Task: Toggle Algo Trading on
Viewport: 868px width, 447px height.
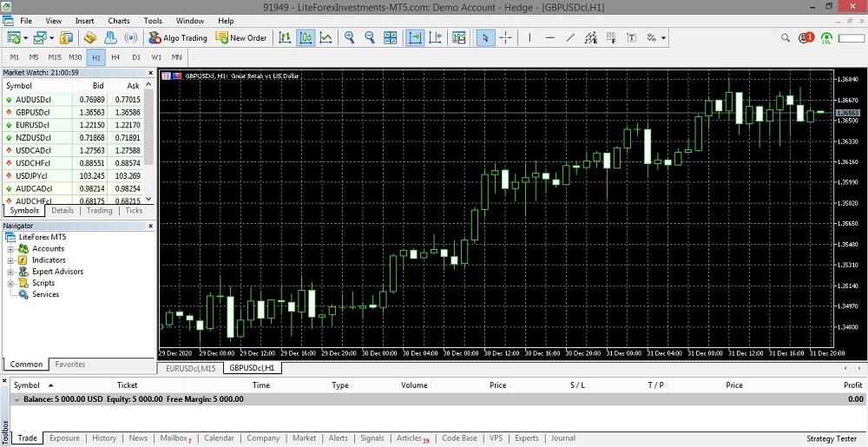Action: (x=178, y=37)
